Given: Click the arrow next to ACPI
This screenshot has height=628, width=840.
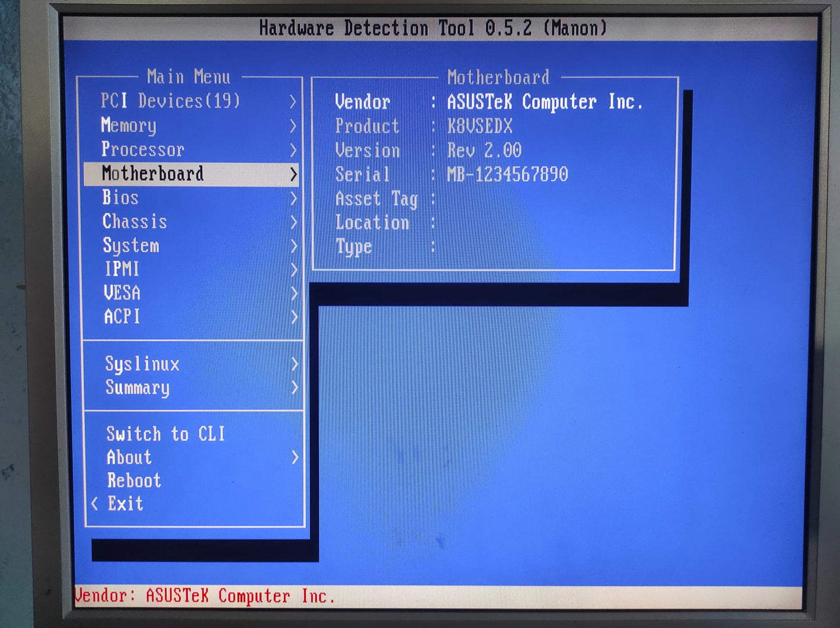Looking at the screenshot, I should [x=294, y=317].
